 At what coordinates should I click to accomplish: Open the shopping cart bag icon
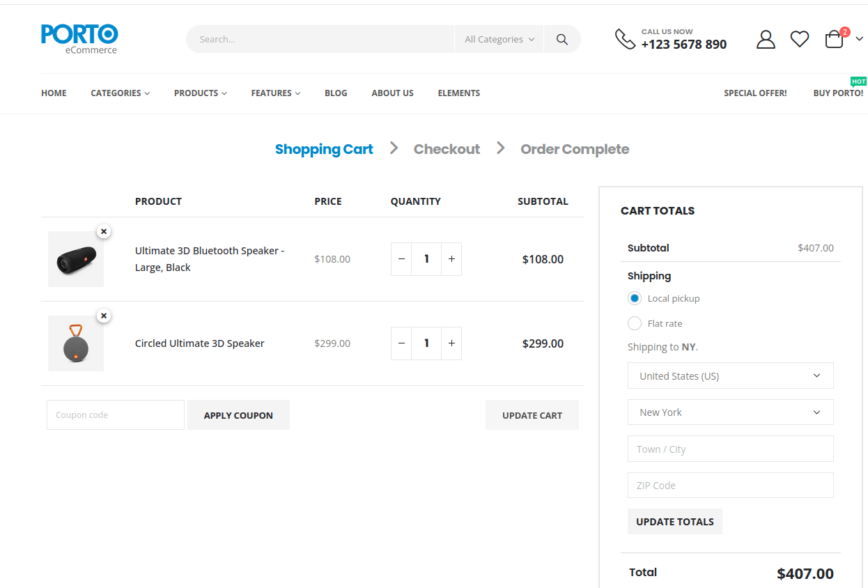coord(833,40)
